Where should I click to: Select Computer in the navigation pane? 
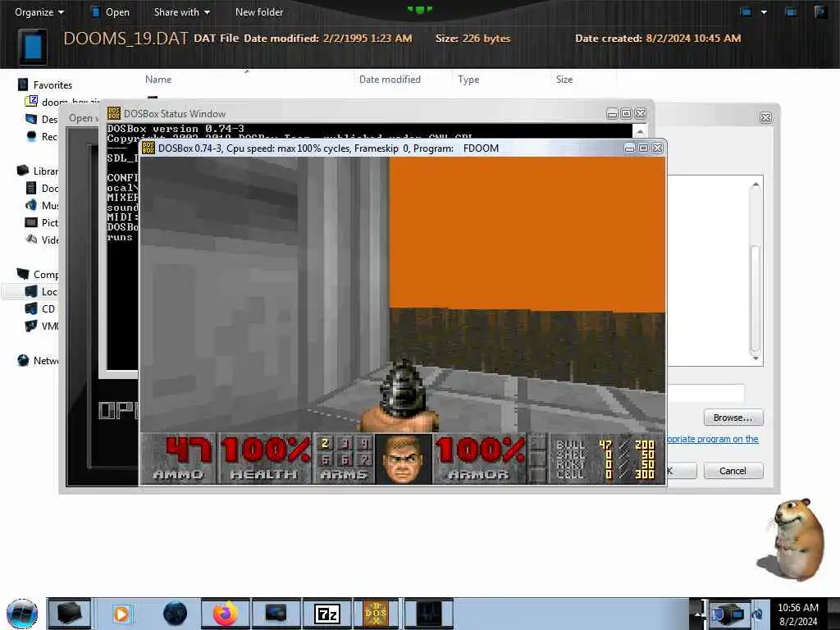(38, 274)
